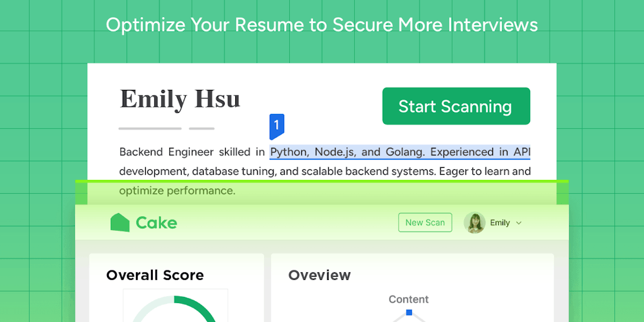This screenshot has width=644, height=322.
Task: Select the Content label on the radar chart
Action: click(x=408, y=299)
